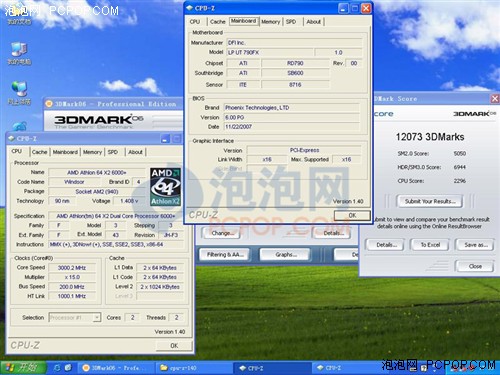Switch to SPD tab in lower CPU-Z window
Viewport: 500px width, 375px height.
pos(113,152)
